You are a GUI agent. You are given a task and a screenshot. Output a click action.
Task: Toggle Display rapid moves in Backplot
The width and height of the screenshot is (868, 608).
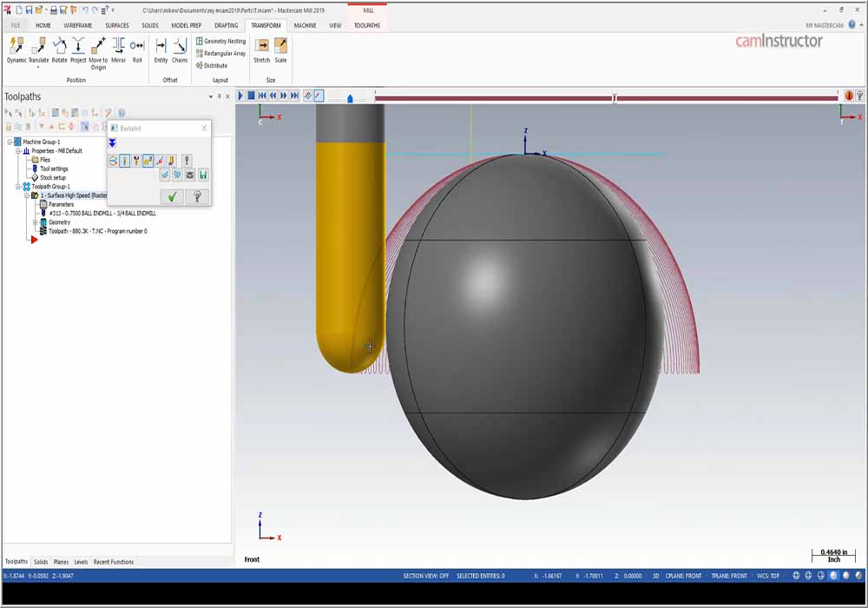point(148,161)
